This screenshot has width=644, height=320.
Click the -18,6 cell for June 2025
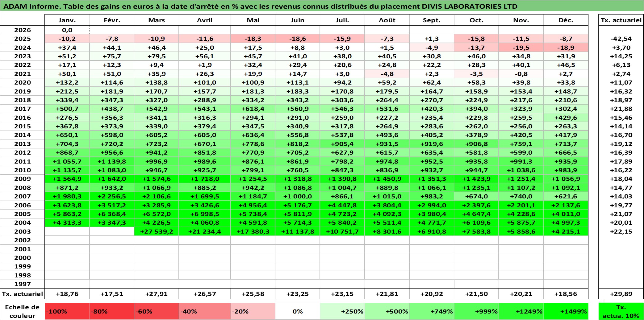click(x=298, y=39)
